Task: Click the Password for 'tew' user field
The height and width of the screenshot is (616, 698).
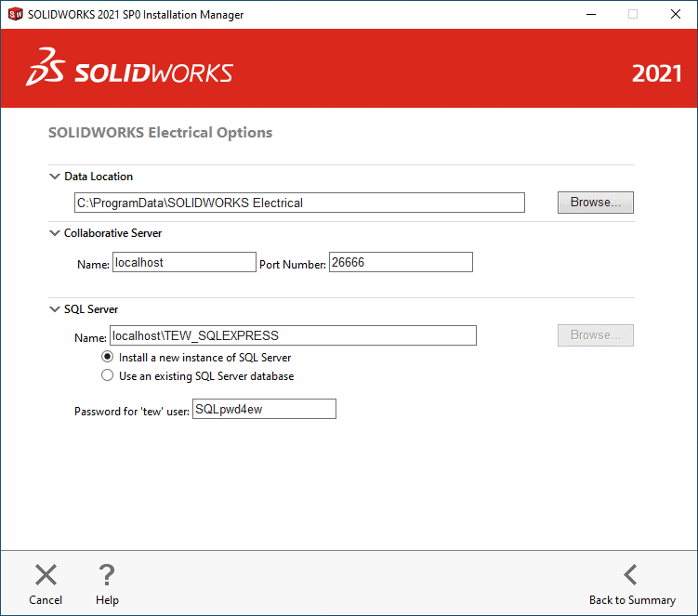Action: click(264, 409)
